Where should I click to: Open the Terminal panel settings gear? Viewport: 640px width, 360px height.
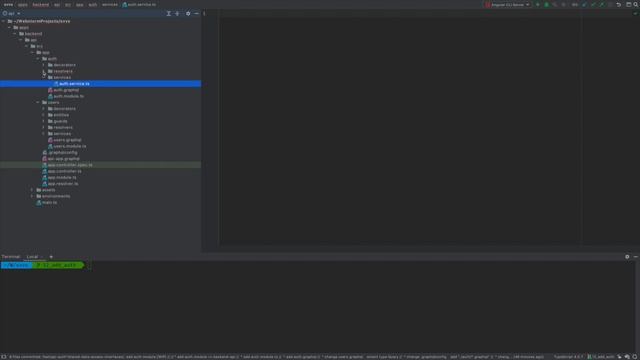[x=627, y=257]
